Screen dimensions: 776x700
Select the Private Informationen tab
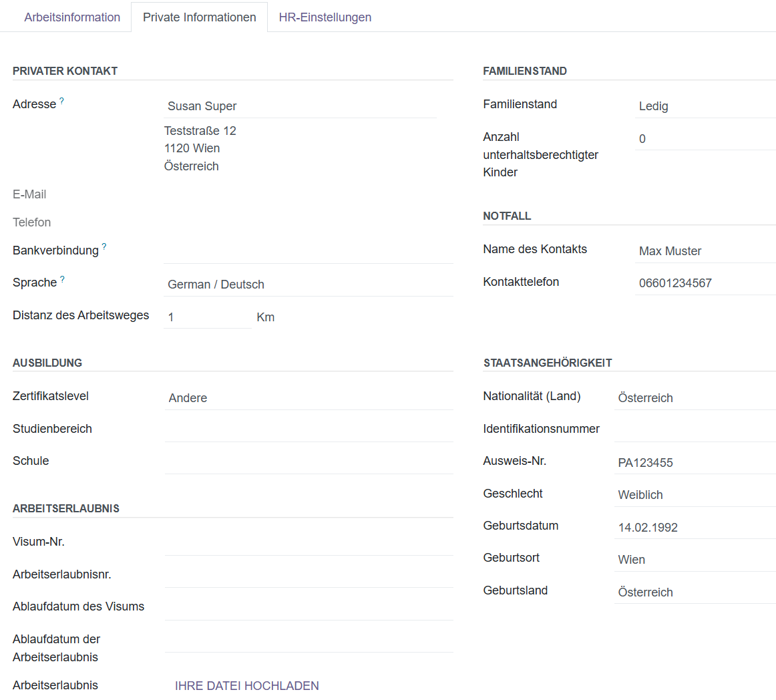pyautogui.click(x=199, y=17)
